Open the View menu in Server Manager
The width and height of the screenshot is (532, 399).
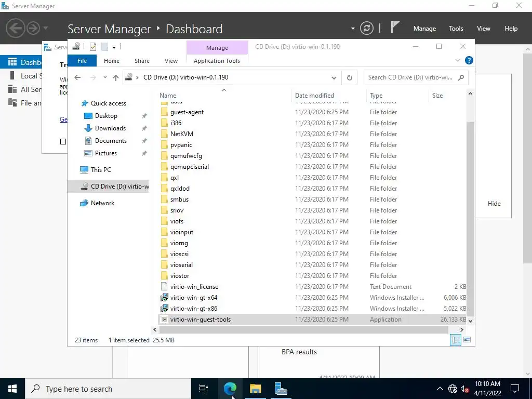484,29
